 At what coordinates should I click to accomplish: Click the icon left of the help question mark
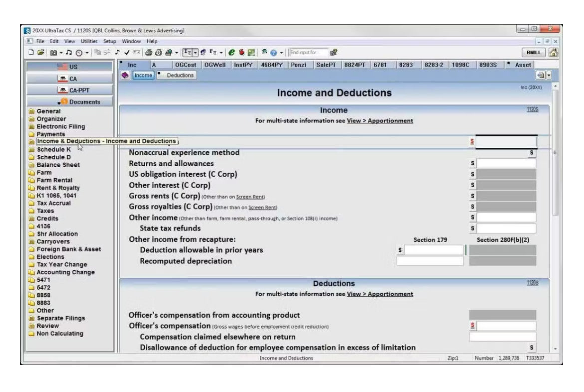264,52
